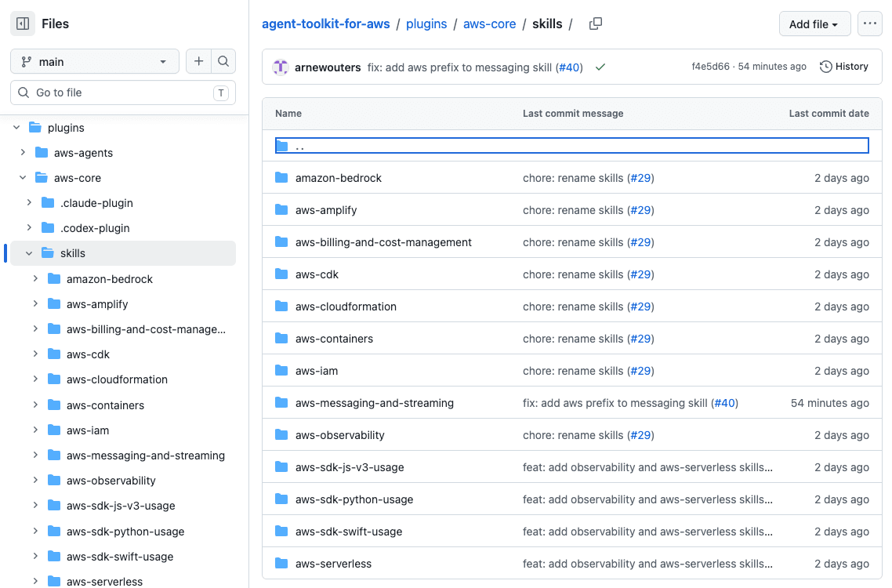Click folder icon of aws-cloudformation table row
Screen dimensions: 892x588
281,307
